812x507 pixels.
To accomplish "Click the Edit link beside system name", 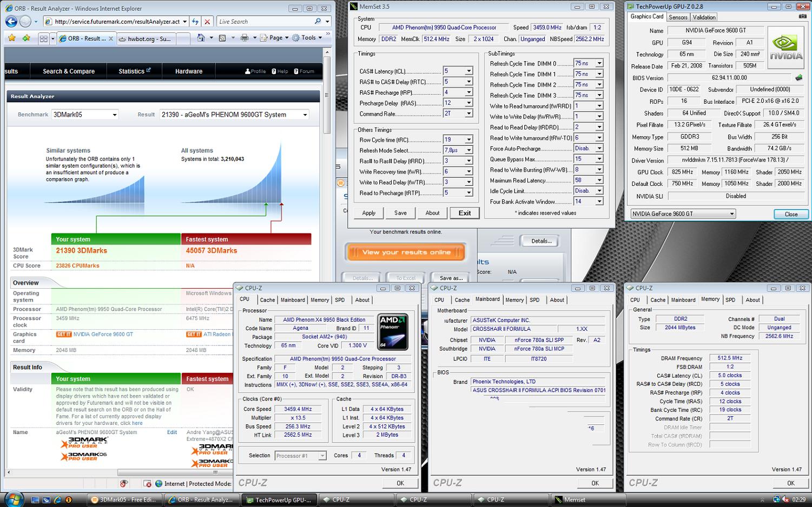I will 172,432.
